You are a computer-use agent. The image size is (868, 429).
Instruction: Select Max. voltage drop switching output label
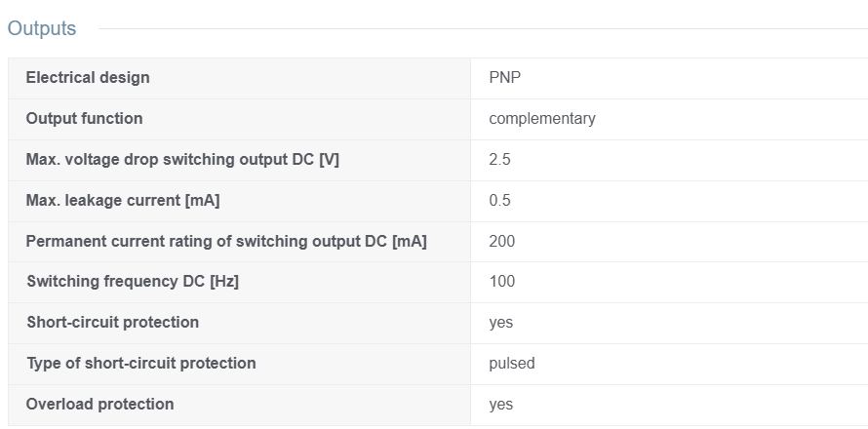point(182,160)
